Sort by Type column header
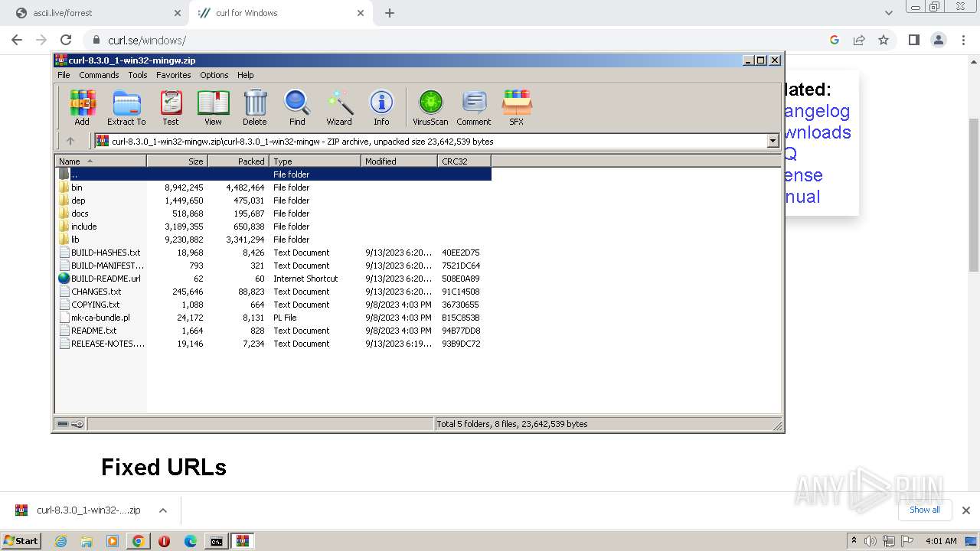This screenshot has width=980, height=551. [x=315, y=161]
